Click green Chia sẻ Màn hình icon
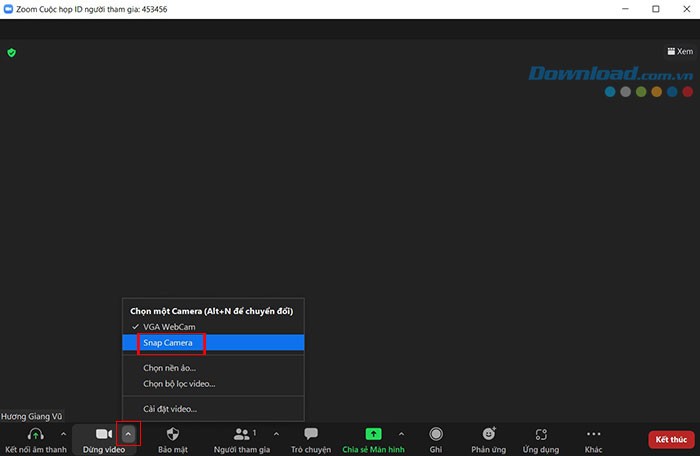700x456 pixels. [x=373, y=434]
